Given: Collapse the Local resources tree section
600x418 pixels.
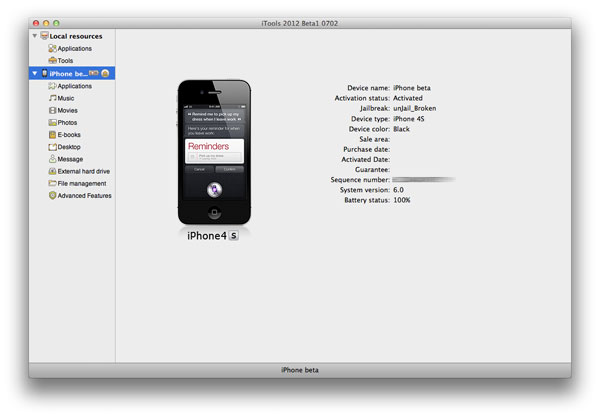Looking at the screenshot, I should coord(35,36).
